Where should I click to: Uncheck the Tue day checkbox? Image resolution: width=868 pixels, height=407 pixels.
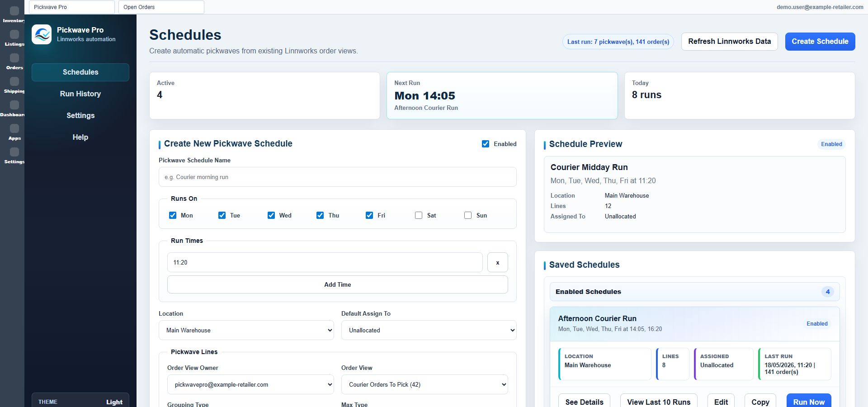(222, 215)
